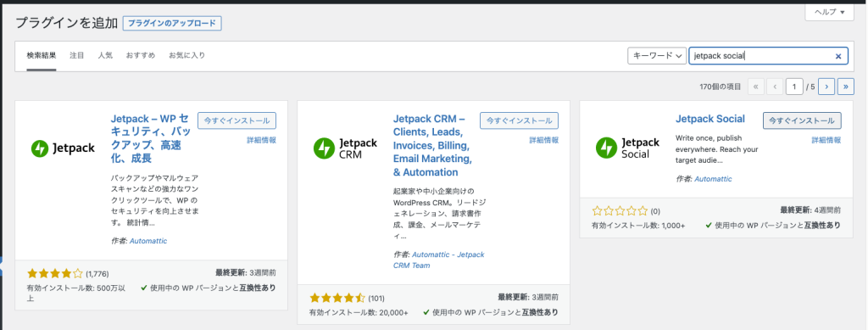Open 詳細情報 for Jetpack Social
The width and height of the screenshot is (868, 330).
tap(826, 140)
